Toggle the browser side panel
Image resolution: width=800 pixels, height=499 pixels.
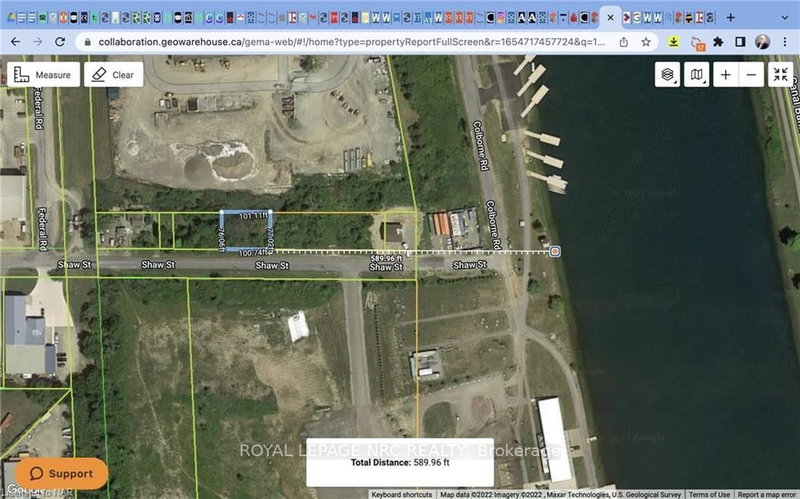pyautogui.click(x=740, y=42)
